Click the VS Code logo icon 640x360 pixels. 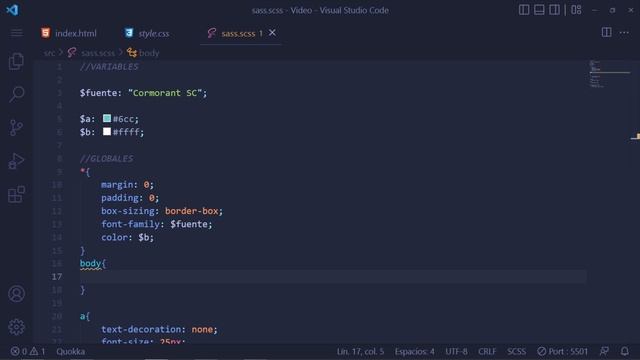[x=12, y=10]
